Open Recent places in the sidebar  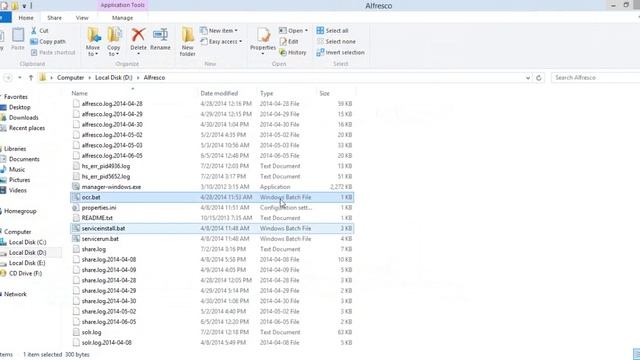(x=27, y=128)
